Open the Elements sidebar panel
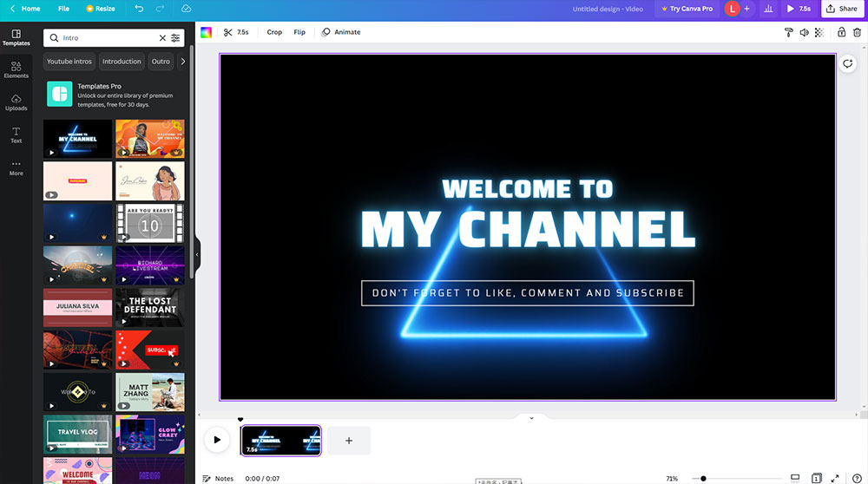This screenshot has width=868, height=484. (16, 69)
